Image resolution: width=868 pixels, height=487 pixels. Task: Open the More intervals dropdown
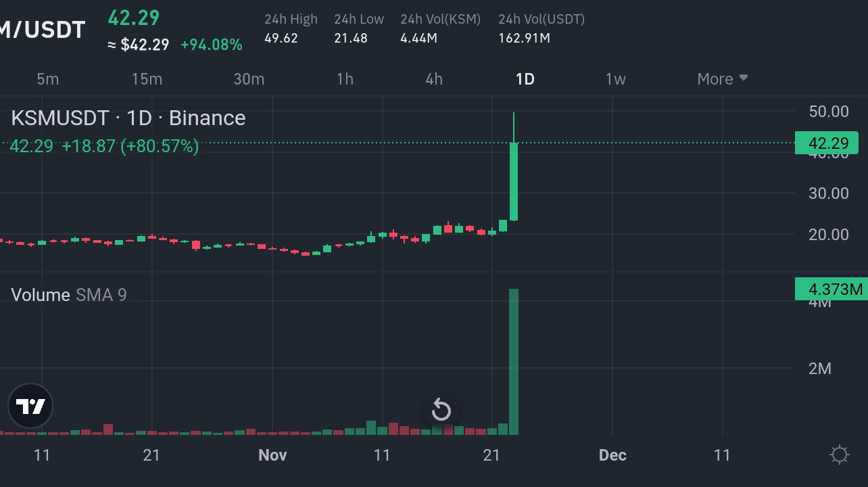point(714,78)
